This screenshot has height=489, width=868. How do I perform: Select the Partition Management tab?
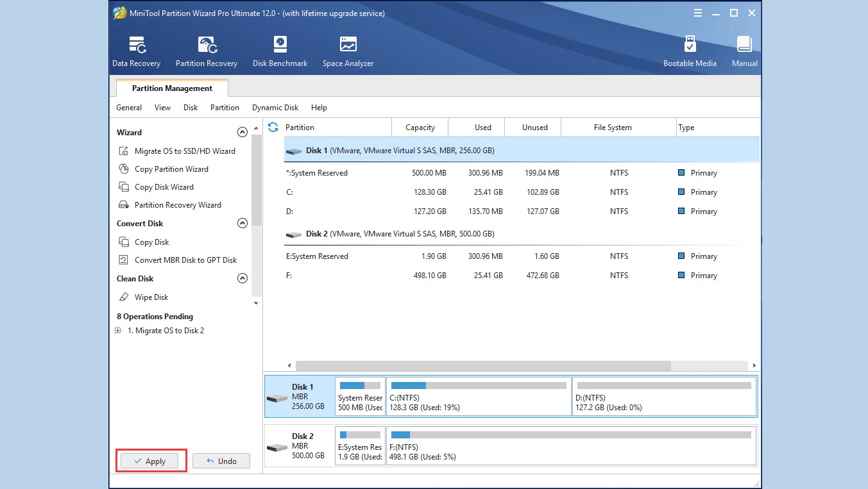[x=172, y=88]
